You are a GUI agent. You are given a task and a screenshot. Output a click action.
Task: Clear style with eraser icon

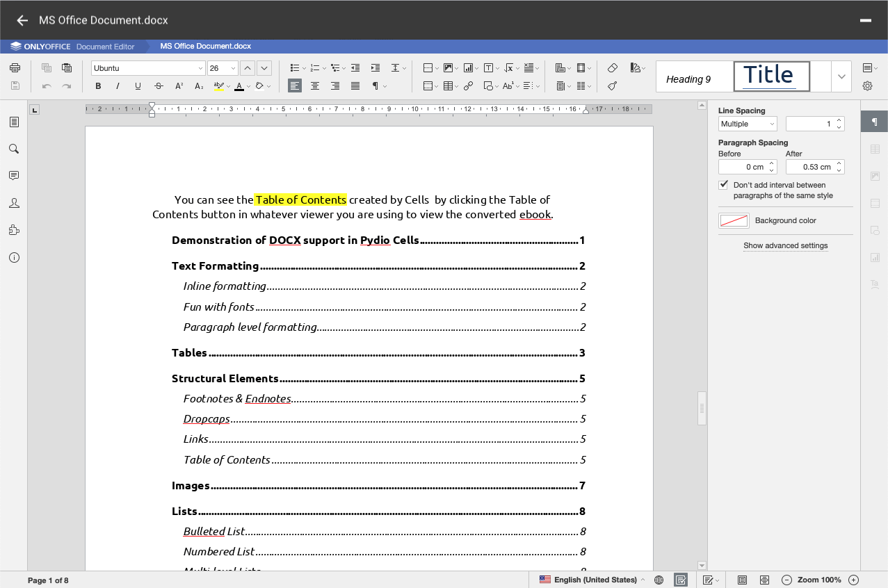pos(612,67)
